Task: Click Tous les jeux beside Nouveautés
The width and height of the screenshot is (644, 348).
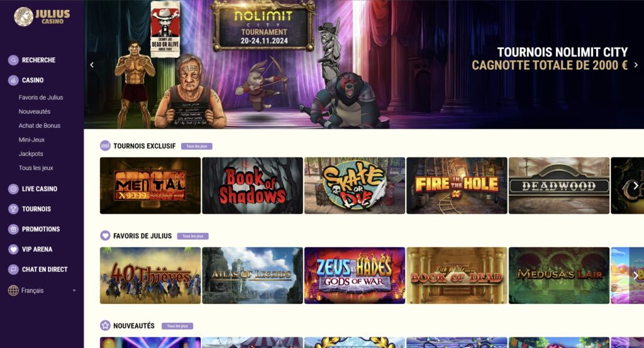Action: pos(177,326)
